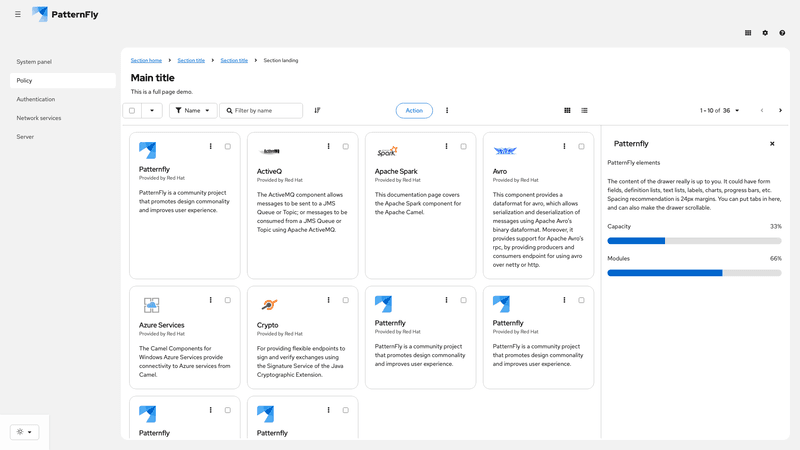
Task: Select the ActiveQ card checkbox
Action: point(345,146)
